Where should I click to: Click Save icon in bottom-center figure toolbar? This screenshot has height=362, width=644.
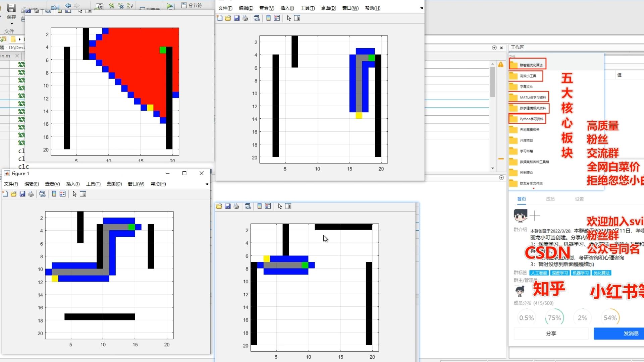[228, 206]
